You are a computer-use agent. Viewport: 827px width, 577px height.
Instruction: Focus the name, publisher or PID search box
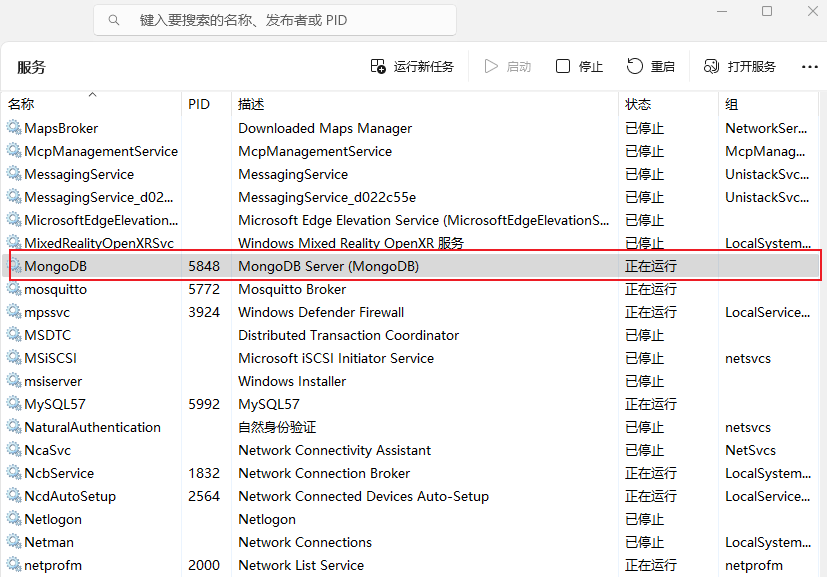click(x=275, y=20)
